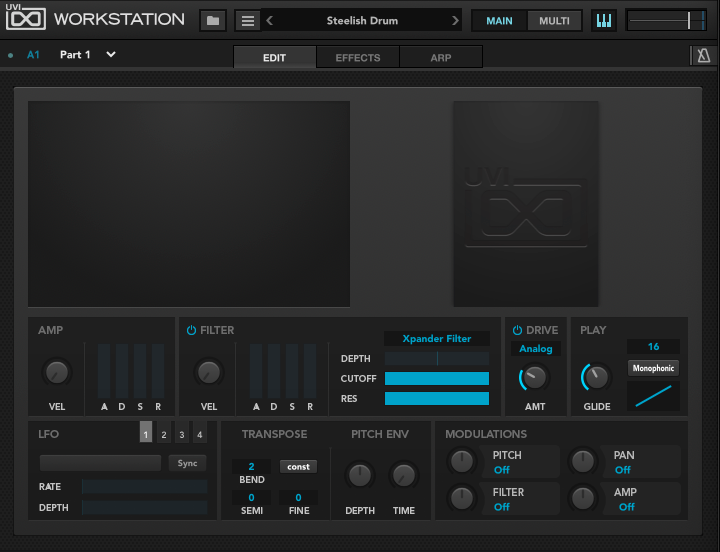
Task: Select LFO 1 tab
Action: click(146, 432)
